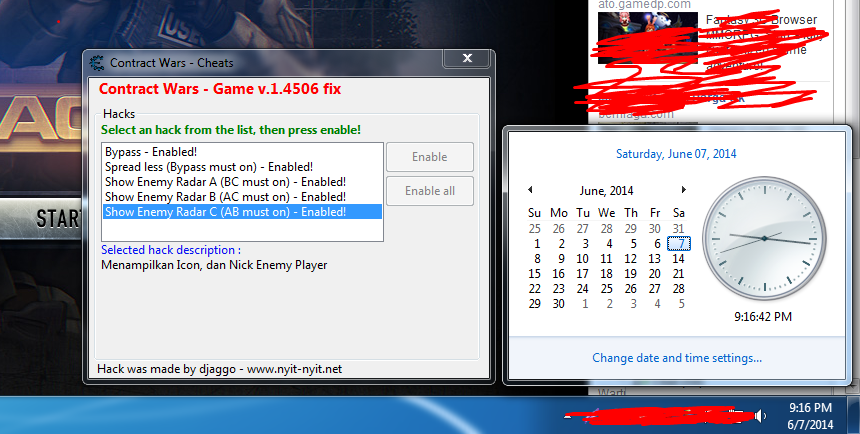Open the volume speaker tray icon
860x434 pixels.
tap(760, 416)
